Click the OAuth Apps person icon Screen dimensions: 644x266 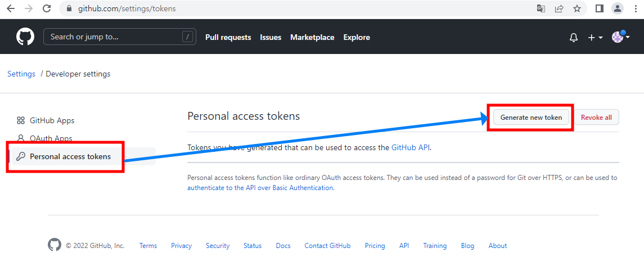[21, 138]
